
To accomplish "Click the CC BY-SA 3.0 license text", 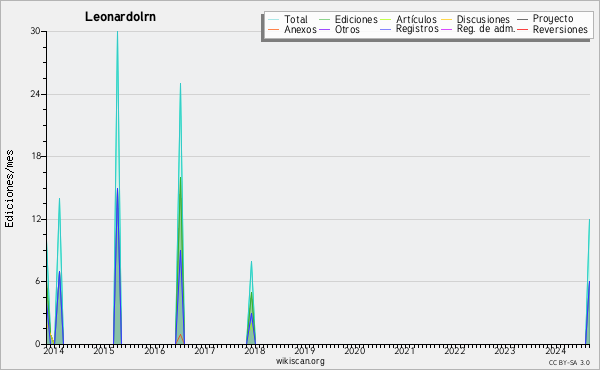I will click(569, 362).
